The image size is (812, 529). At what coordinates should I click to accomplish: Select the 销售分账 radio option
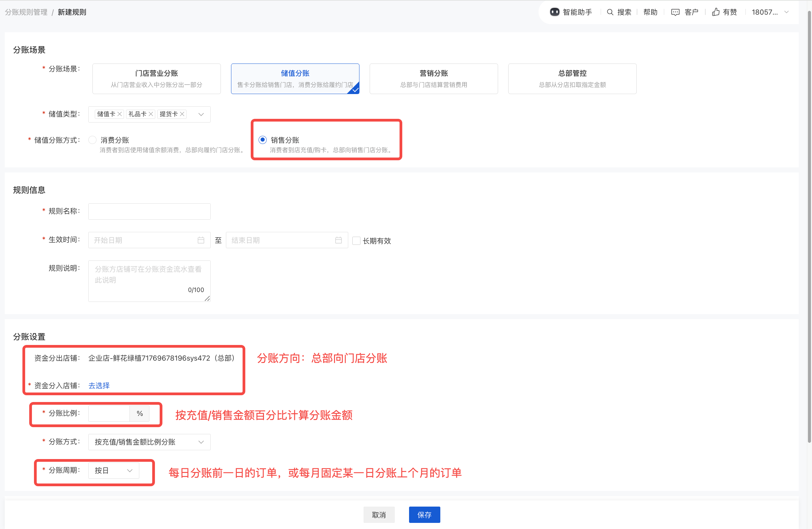point(262,140)
